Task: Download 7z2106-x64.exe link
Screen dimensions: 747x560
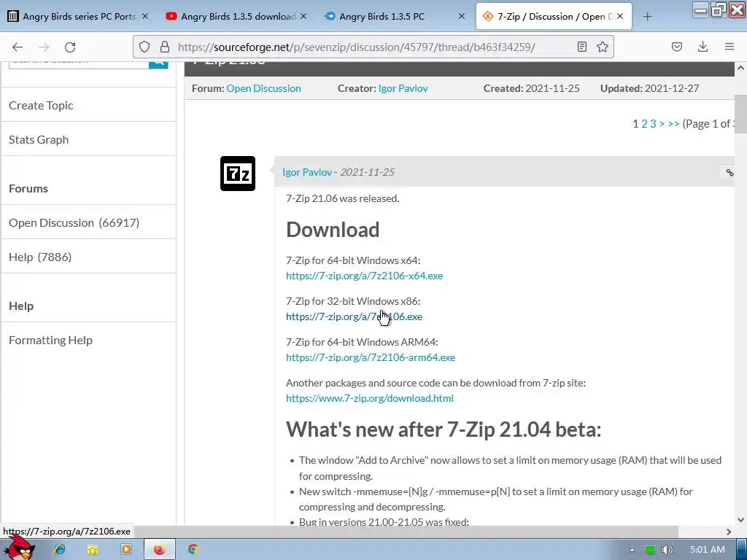Action: coord(365,276)
